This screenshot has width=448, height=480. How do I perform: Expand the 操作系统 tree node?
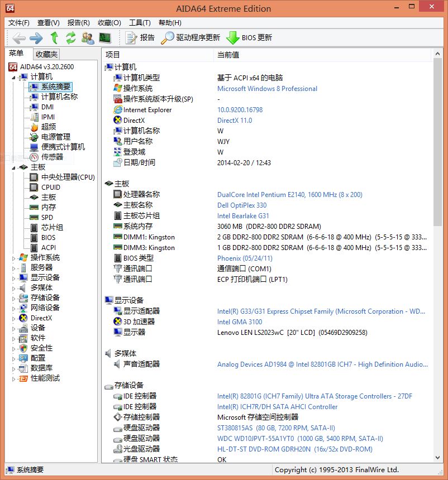click(13, 258)
